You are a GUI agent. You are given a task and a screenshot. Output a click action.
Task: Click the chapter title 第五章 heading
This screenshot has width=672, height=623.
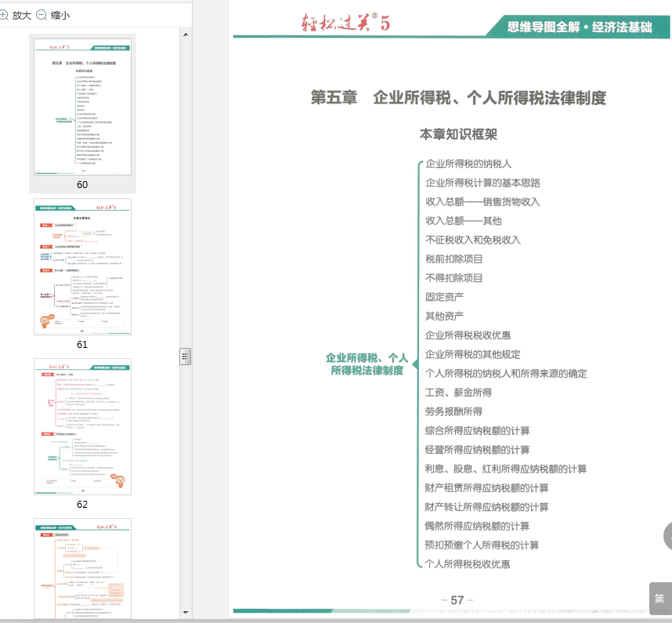[458, 98]
